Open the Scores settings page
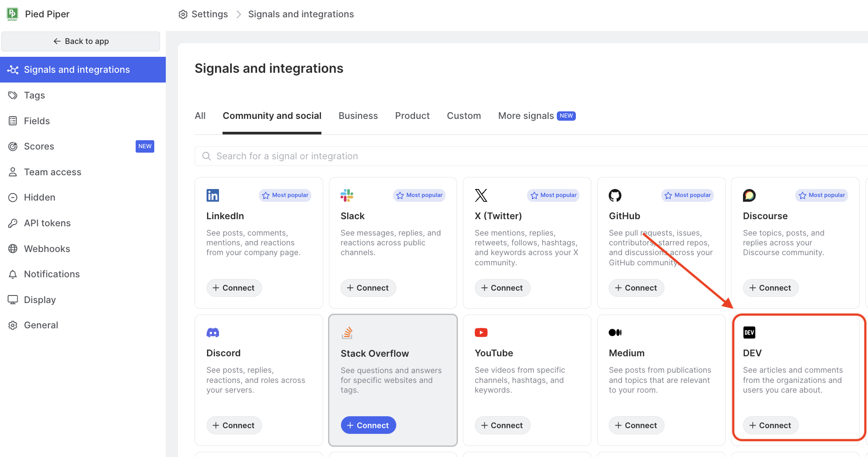868x457 pixels. click(x=83, y=146)
